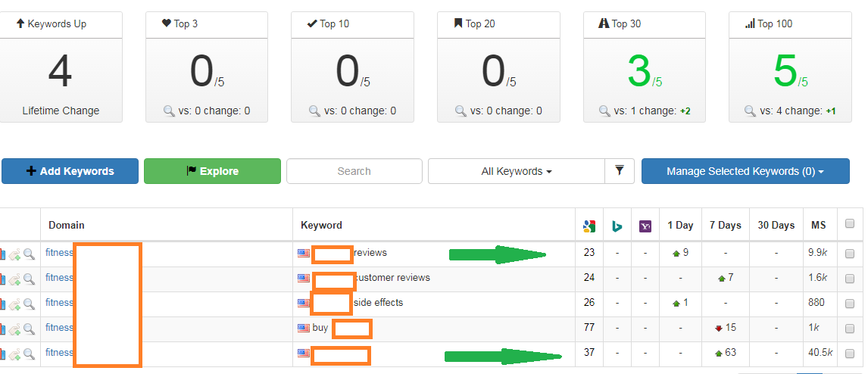Click magnifier icon in Top 30 card

tap(604, 111)
